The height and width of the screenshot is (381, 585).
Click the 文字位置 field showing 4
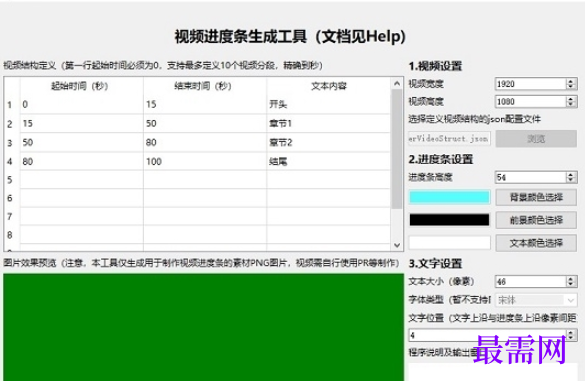pos(487,335)
